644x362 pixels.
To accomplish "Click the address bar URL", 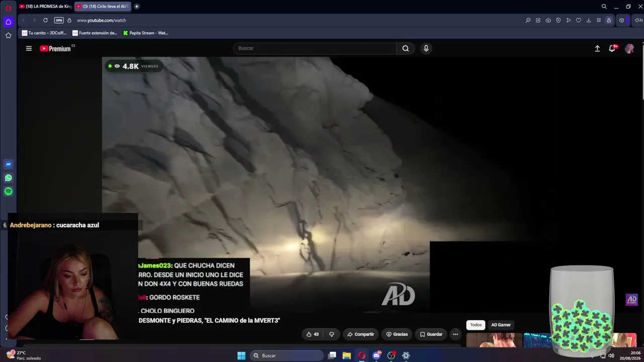I will 101,20.
